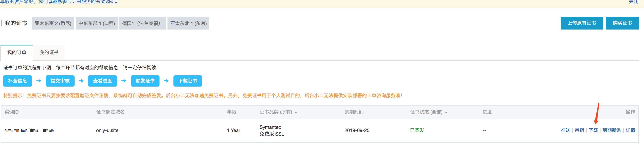Click the 颁发证书 workflow step
Image resolution: width=644 pixels, height=144 pixels.
145,81
